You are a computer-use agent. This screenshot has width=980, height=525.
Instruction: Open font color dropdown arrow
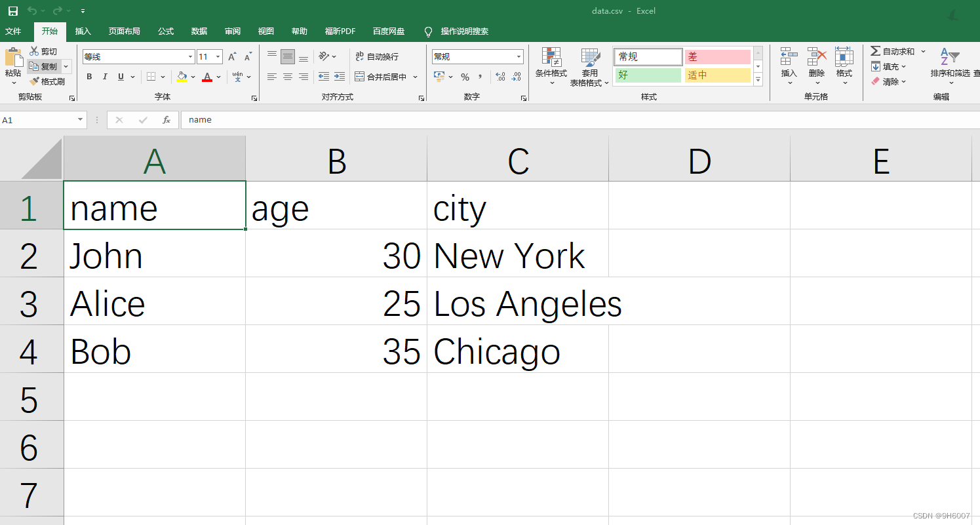point(218,77)
